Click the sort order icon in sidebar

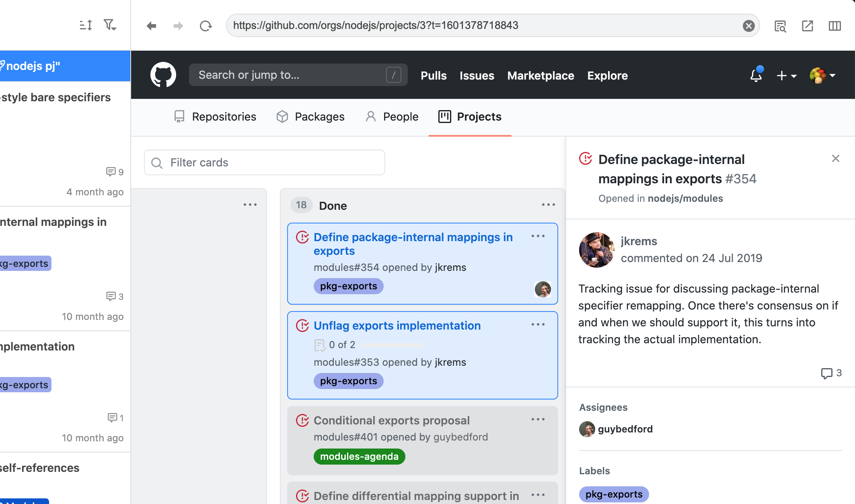tap(86, 25)
